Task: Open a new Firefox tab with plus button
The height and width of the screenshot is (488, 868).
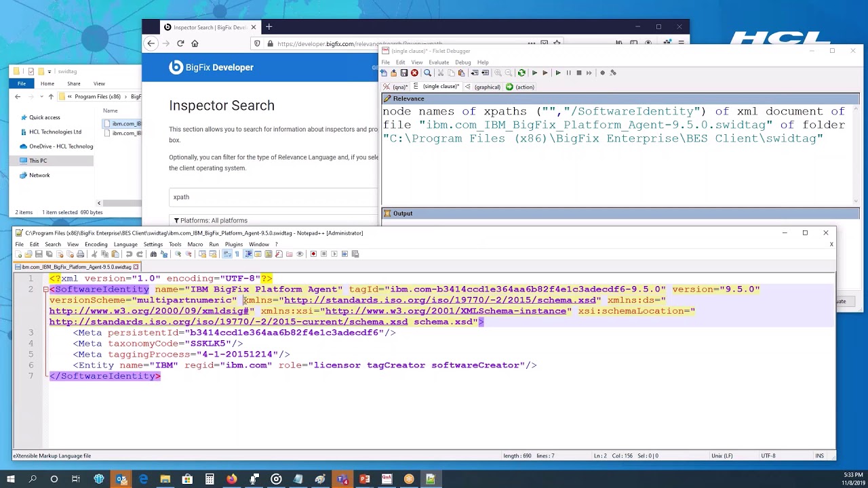Action: [269, 27]
